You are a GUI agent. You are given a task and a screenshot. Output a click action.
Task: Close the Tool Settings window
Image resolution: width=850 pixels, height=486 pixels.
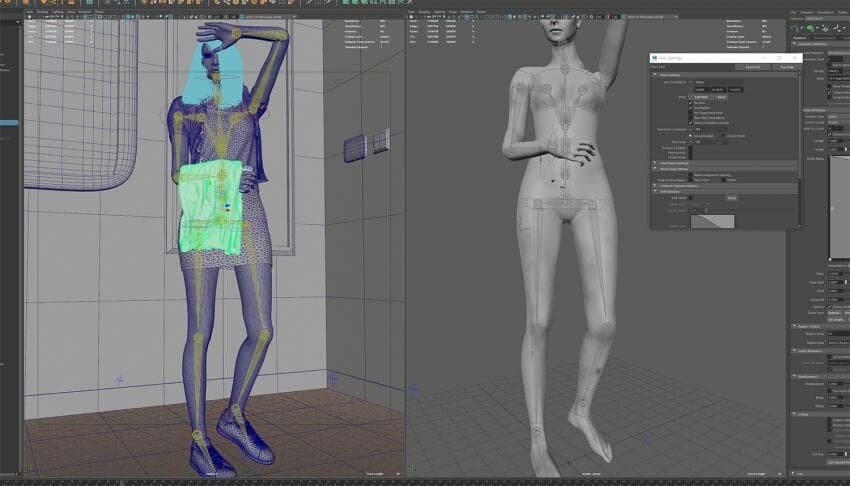tap(795, 58)
